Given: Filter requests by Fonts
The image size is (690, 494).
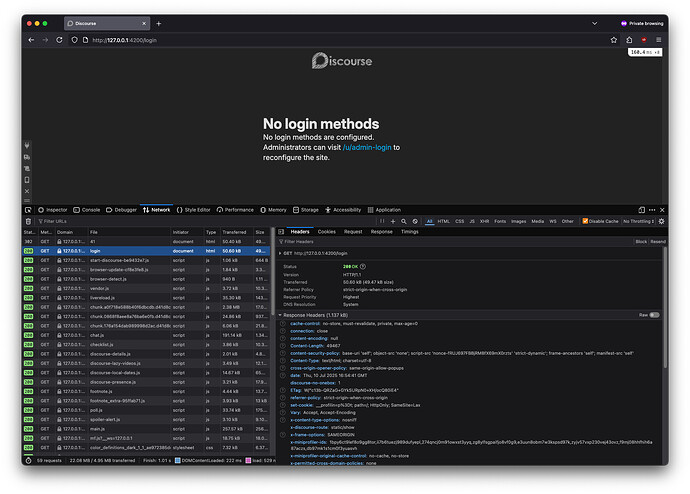Looking at the screenshot, I should tap(500, 221).
